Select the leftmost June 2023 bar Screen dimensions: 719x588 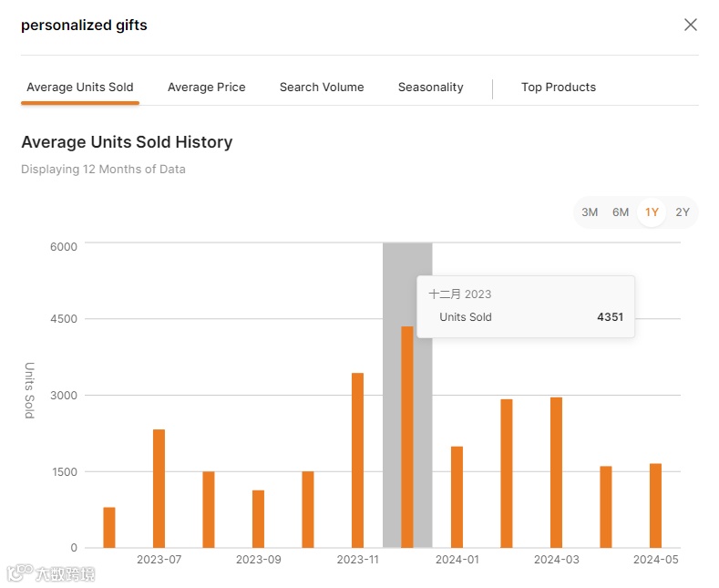click(x=109, y=528)
